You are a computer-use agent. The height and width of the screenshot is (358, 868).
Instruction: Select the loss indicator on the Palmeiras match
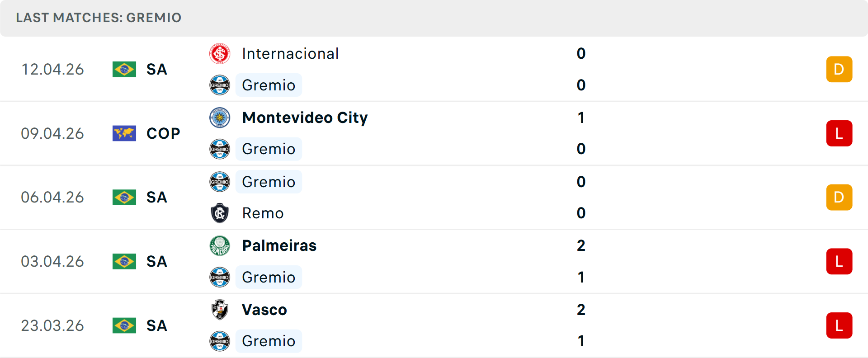[839, 261]
